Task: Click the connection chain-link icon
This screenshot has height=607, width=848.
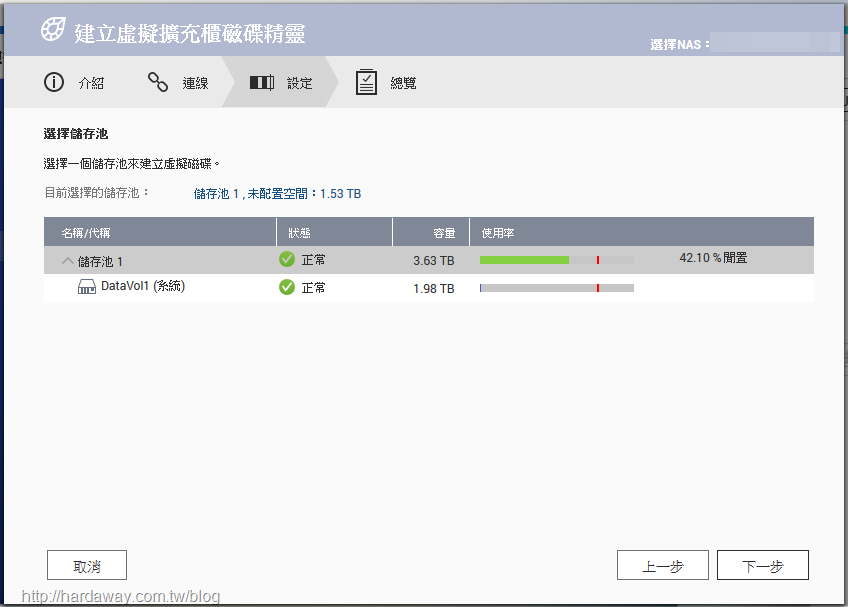Action: (x=158, y=82)
